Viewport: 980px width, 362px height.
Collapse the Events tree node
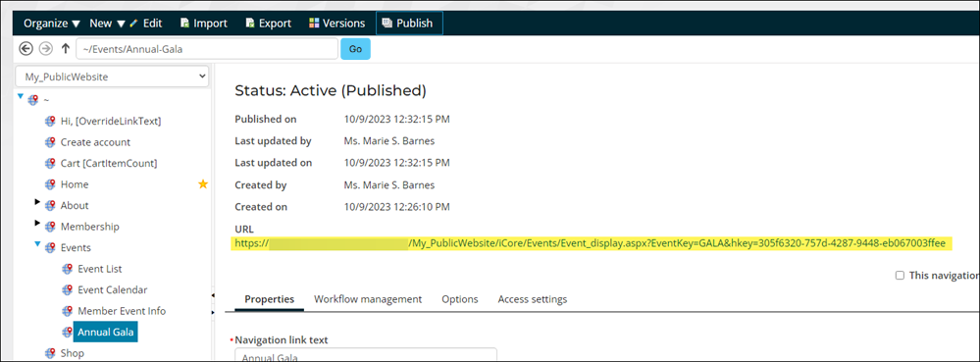tap(37, 244)
